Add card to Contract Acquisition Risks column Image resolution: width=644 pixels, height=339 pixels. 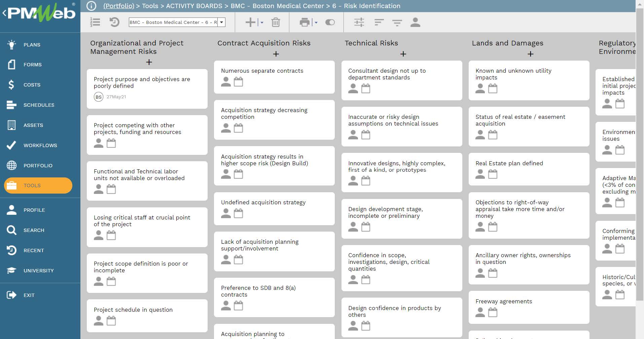pyautogui.click(x=276, y=54)
